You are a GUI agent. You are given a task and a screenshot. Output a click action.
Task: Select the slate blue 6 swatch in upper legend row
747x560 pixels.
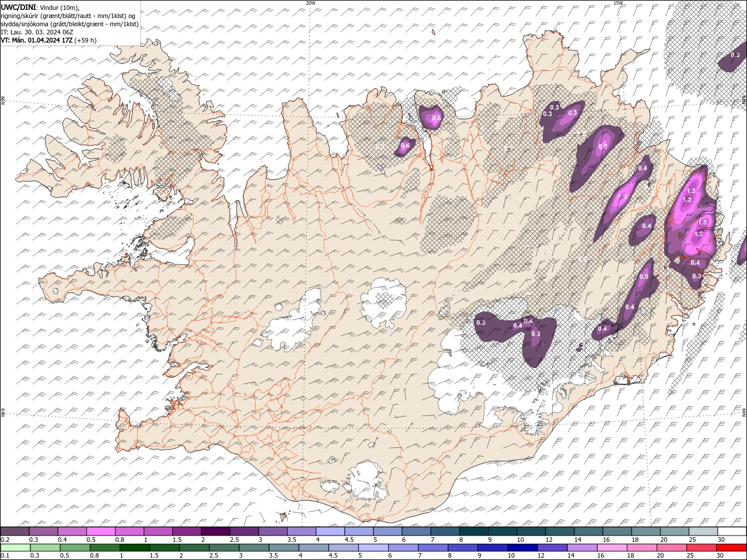(x=416, y=531)
